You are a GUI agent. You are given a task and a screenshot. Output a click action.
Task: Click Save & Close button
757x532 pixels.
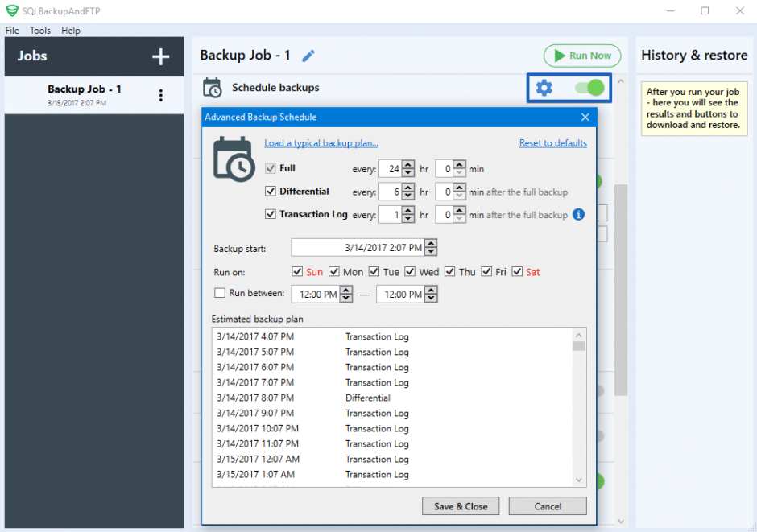[461, 506]
